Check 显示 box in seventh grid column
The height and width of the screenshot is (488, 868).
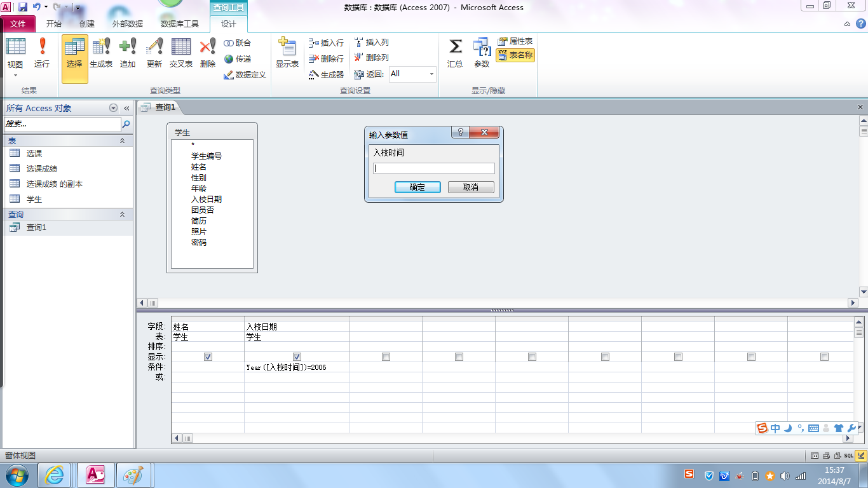coord(678,357)
